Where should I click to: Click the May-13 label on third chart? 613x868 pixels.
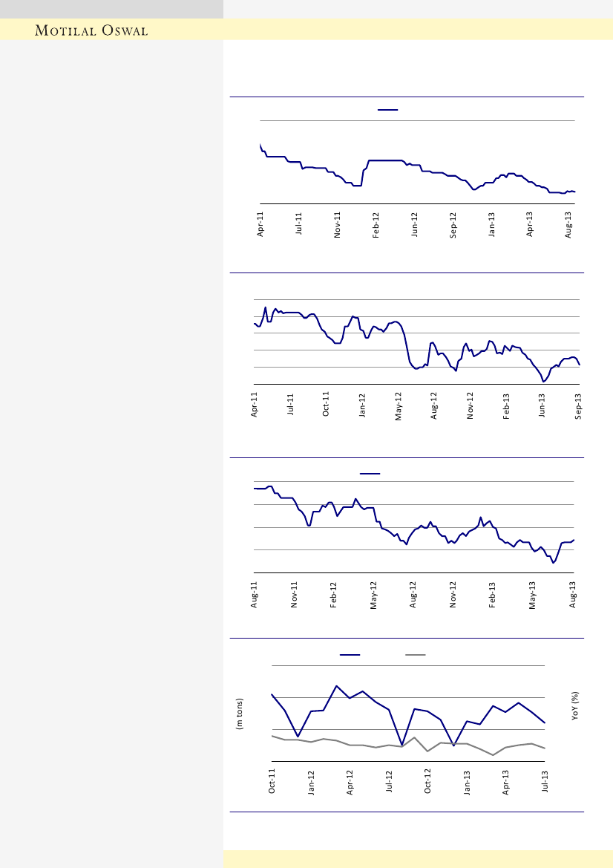click(x=532, y=595)
